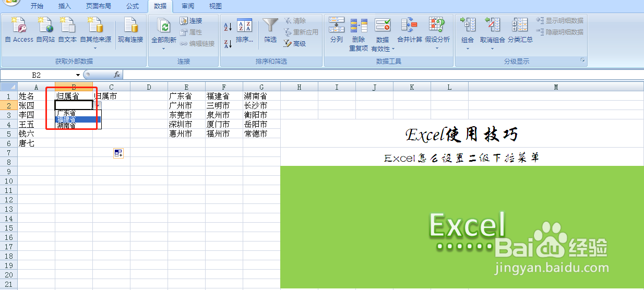Switch to the 视图 View tab

point(215,6)
